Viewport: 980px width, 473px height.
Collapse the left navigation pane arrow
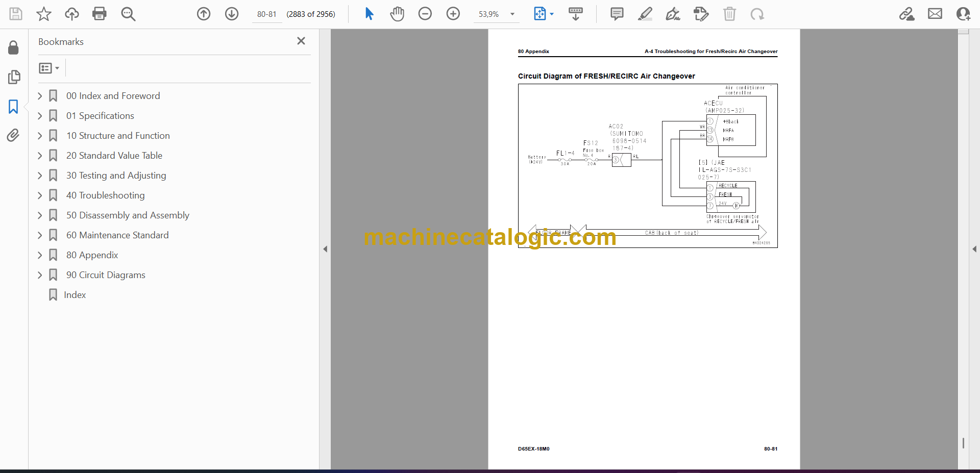325,249
